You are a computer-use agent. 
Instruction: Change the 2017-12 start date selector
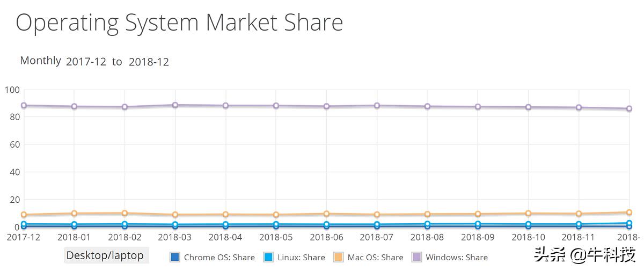pyautogui.click(x=86, y=62)
